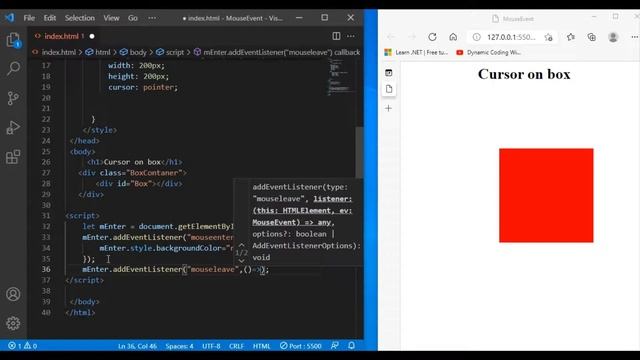Change UTF-8 file encoding
Screen dimensions: 640x360
pyautogui.click(x=211, y=346)
